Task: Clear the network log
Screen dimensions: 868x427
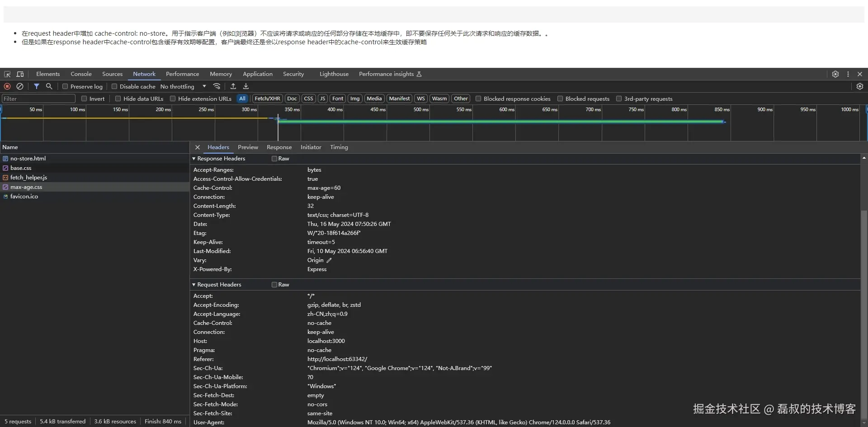Action: coord(19,86)
